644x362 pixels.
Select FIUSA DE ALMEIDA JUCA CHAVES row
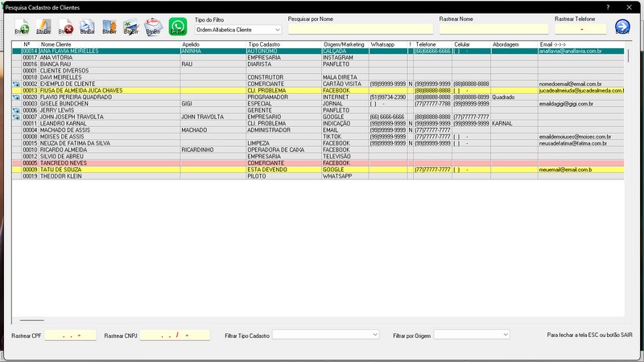[x=318, y=91]
